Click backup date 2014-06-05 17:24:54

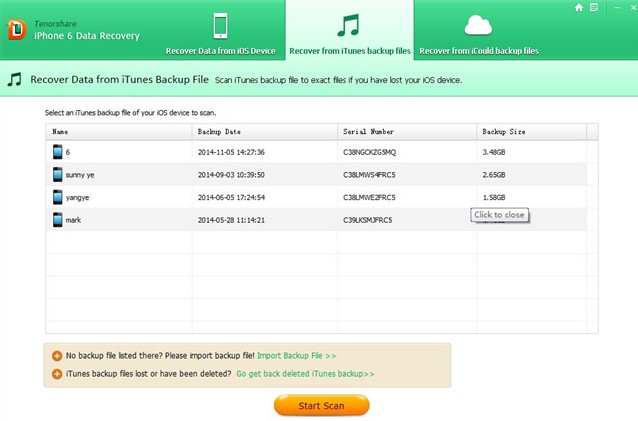click(231, 197)
